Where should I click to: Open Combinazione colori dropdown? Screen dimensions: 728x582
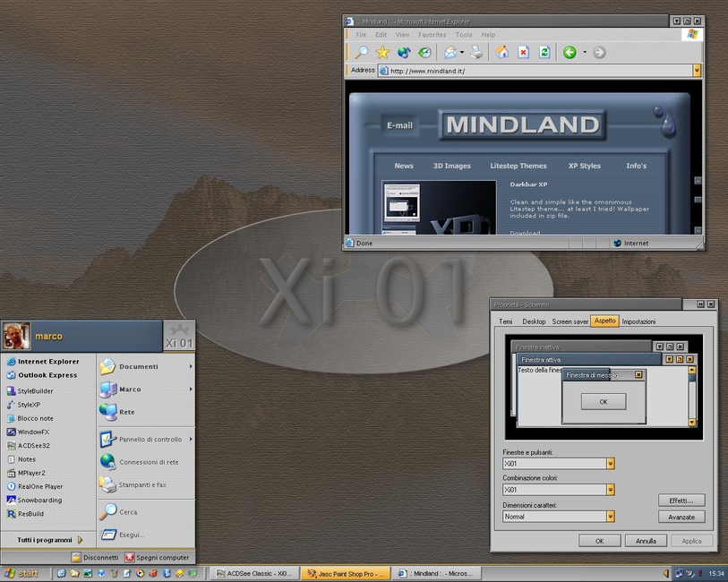click(x=611, y=490)
